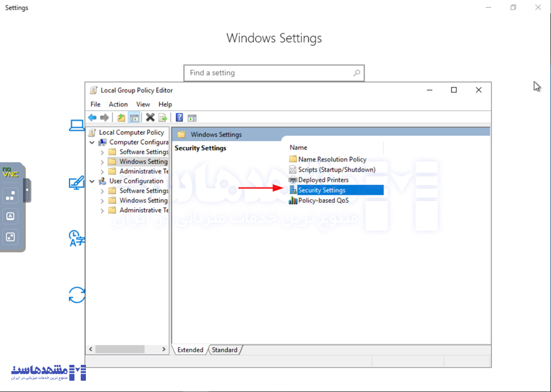The height and width of the screenshot is (392, 551).
Task: Click the blue Back arrow in toolbar
Action: pos(92,117)
